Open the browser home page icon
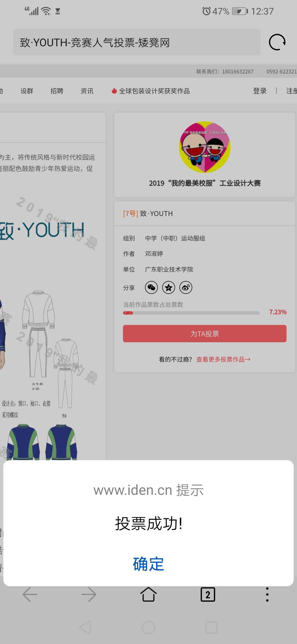This screenshot has height=644, width=297. click(x=148, y=594)
